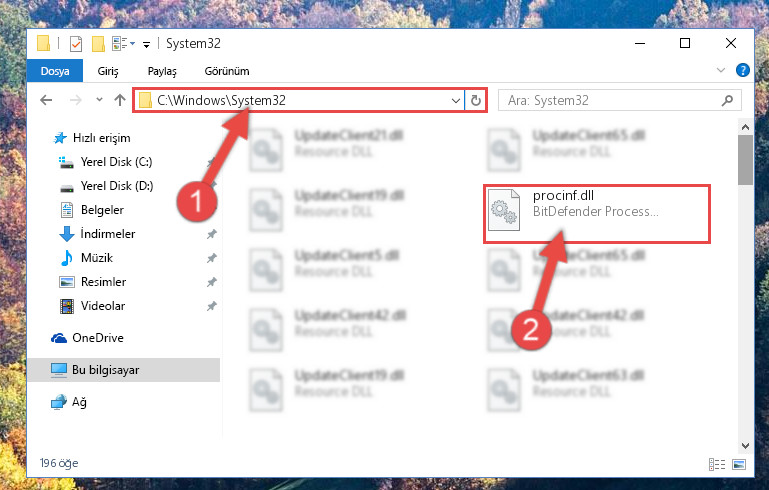Go up one folder level

pyautogui.click(x=120, y=100)
